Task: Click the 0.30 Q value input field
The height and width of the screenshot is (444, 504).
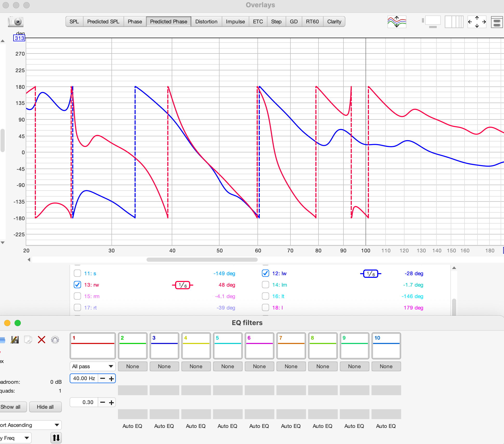Action: coord(84,402)
